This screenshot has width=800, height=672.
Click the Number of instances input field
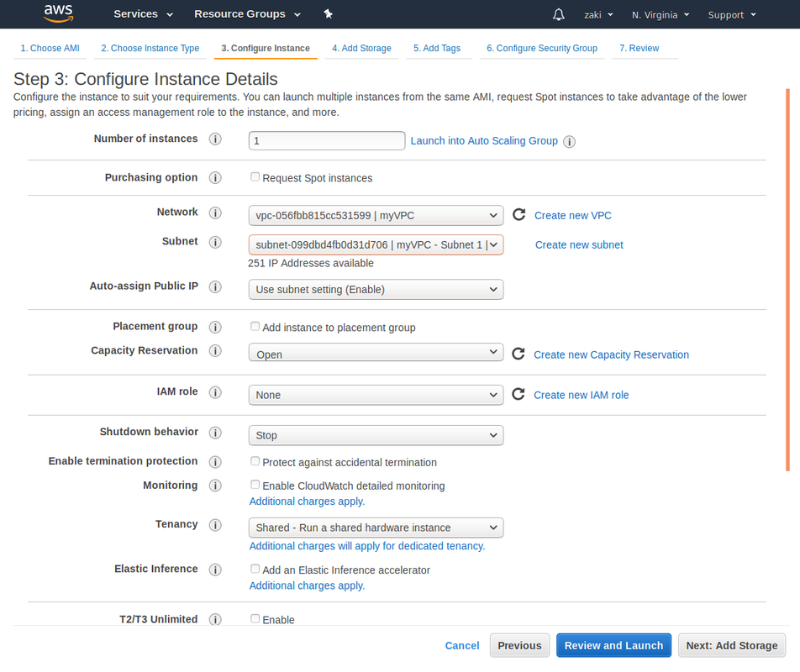pyautogui.click(x=326, y=140)
